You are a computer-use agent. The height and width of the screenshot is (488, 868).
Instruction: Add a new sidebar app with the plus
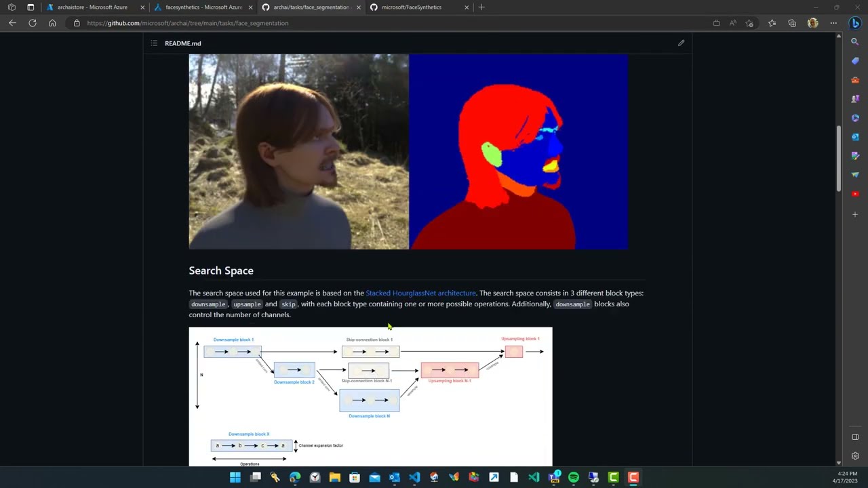tap(854, 214)
